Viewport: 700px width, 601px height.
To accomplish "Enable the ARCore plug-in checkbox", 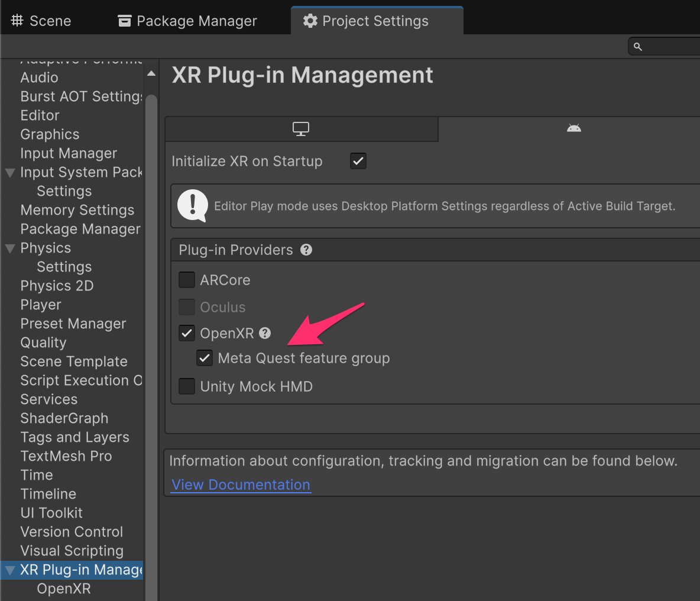I will click(x=187, y=280).
